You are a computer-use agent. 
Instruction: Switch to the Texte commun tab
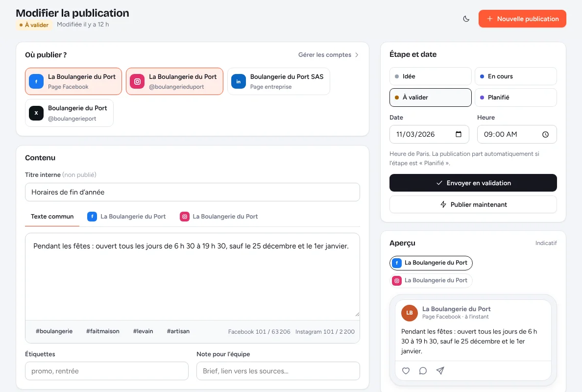pos(52,217)
